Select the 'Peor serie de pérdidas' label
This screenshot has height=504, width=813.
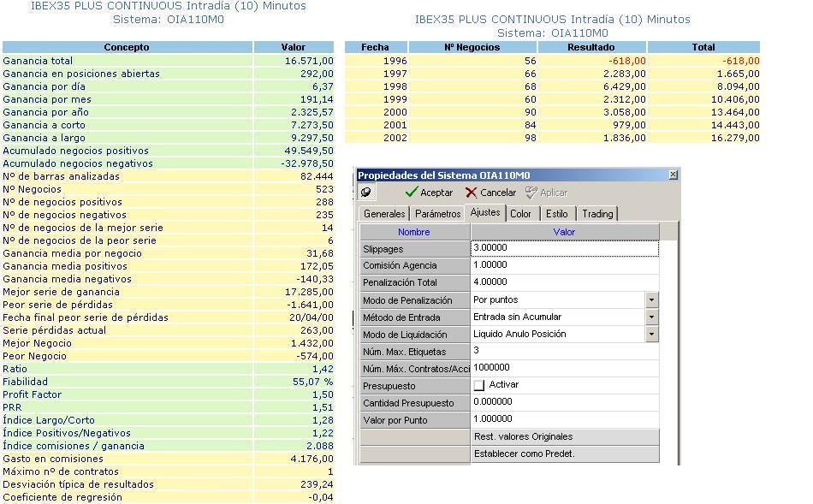click(57, 305)
